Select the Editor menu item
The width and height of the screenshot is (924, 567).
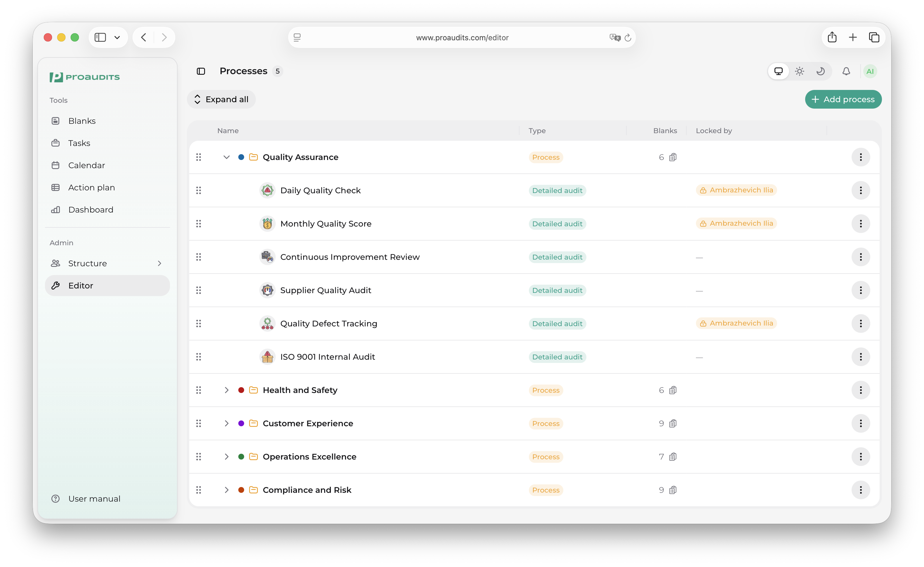click(x=107, y=285)
